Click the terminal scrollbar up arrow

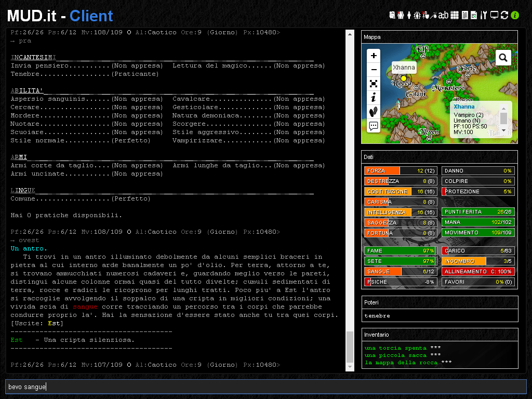tap(350, 34)
